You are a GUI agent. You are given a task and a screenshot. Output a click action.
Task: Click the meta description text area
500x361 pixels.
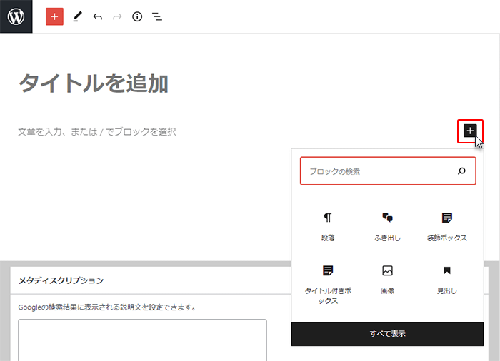[142, 340]
